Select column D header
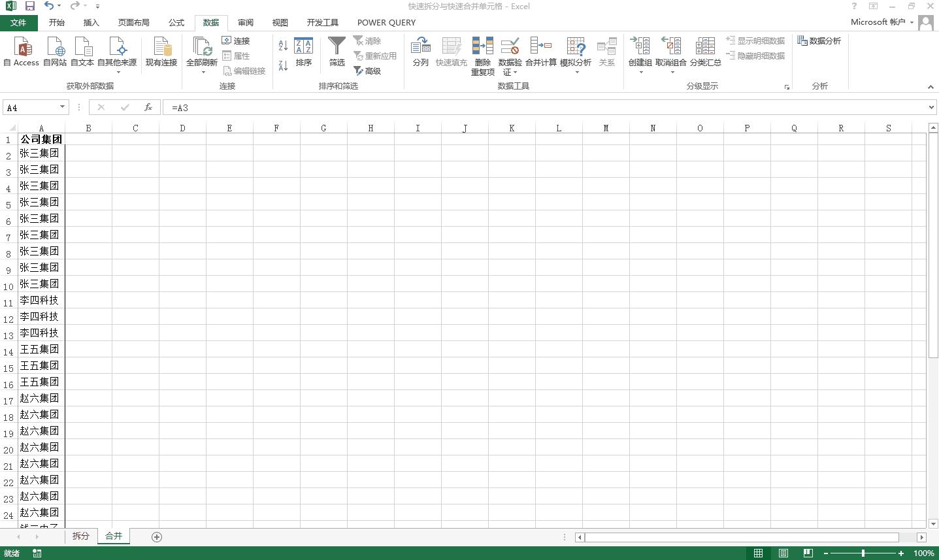The image size is (939, 560). click(182, 128)
